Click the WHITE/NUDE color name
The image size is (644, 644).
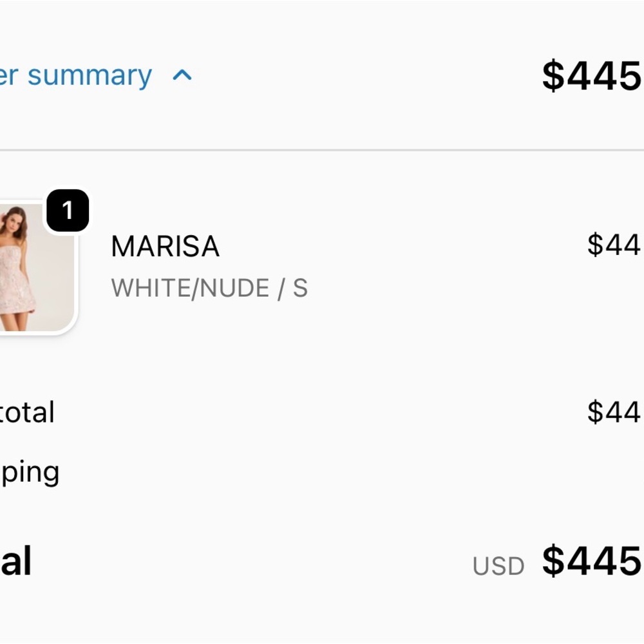(190, 288)
